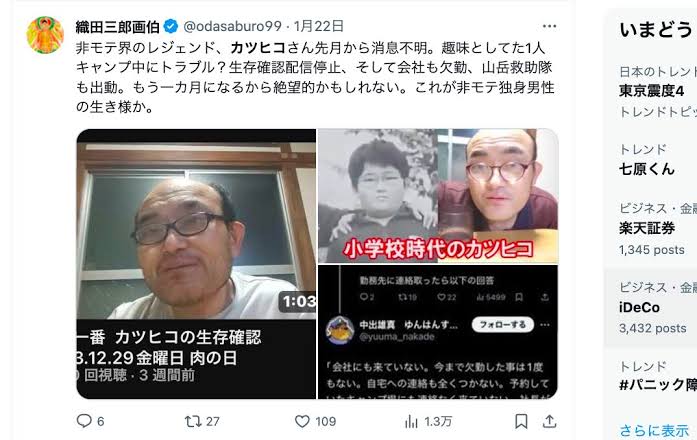Open the 小学校時代のカツヒコ image
The image size is (697, 440).
click(x=438, y=196)
